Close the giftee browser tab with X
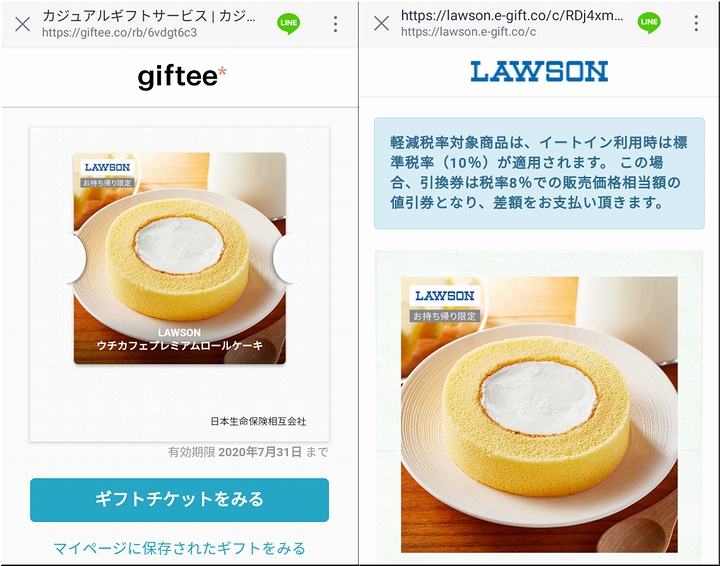This screenshot has height=566, width=720. tap(22, 24)
